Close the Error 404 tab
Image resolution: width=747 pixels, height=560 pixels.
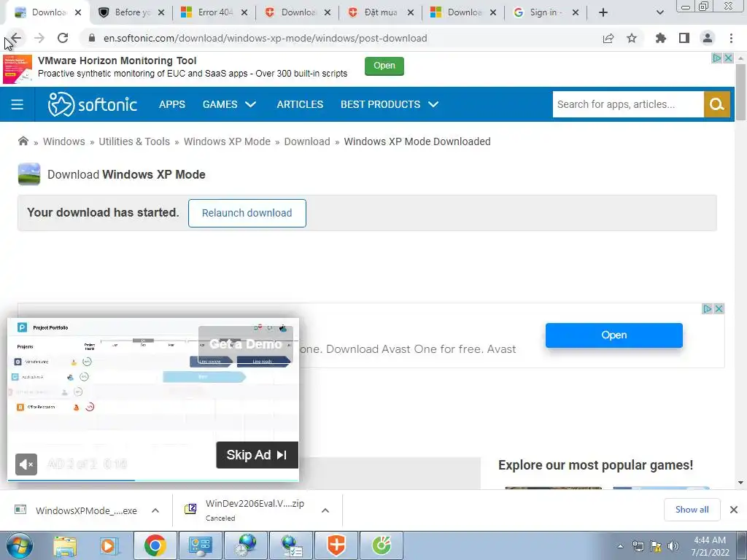click(244, 12)
